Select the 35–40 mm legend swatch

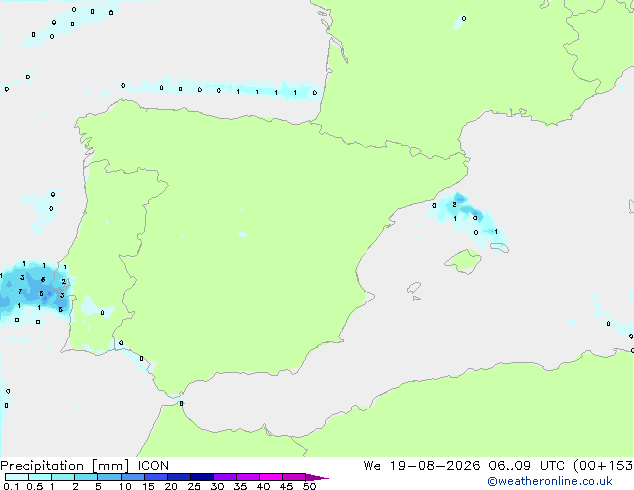click(x=247, y=477)
